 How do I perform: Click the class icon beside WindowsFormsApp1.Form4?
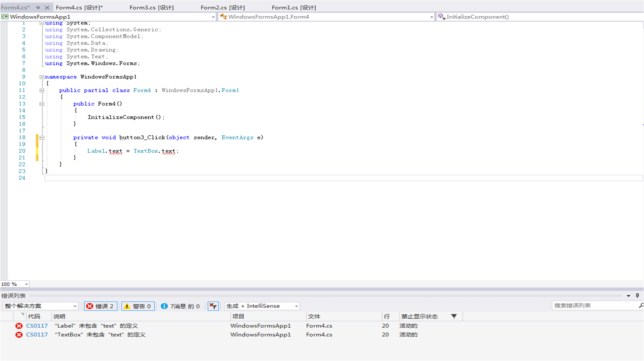(x=223, y=16)
